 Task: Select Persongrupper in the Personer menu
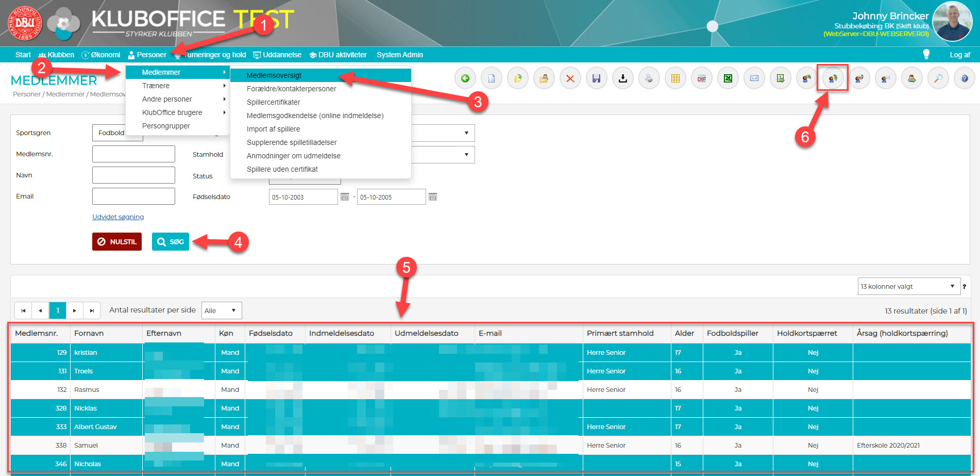pyautogui.click(x=177, y=126)
